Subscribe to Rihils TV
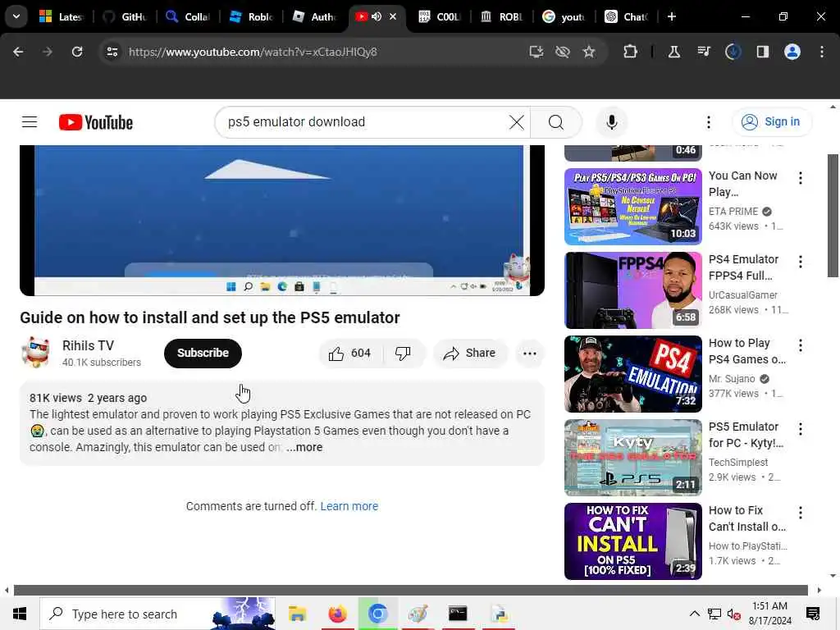Image resolution: width=840 pixels, height=630 pixels. click(x=203, y=353)
